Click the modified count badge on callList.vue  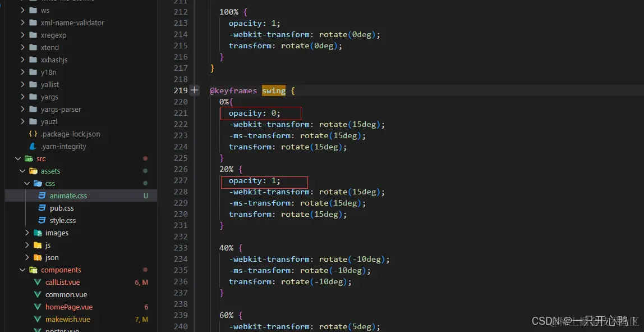click(x=141, y=282)
